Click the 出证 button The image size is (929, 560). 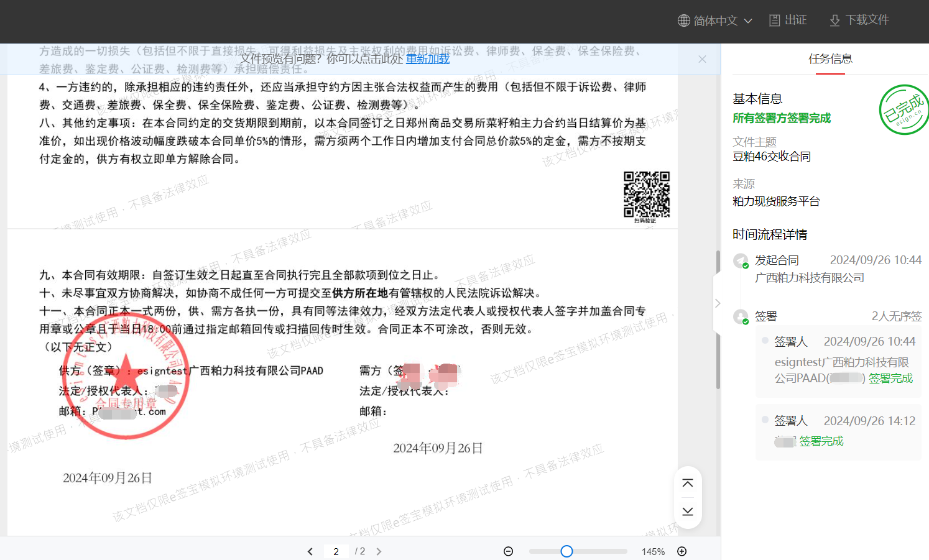tap(788, 20)
